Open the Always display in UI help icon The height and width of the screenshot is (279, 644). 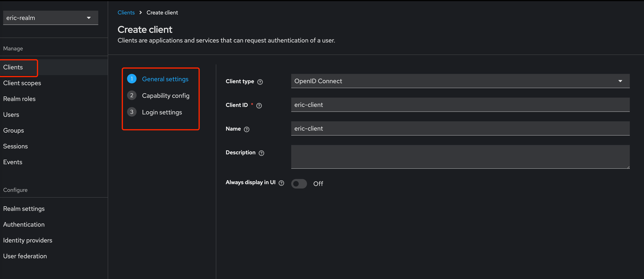281,183
